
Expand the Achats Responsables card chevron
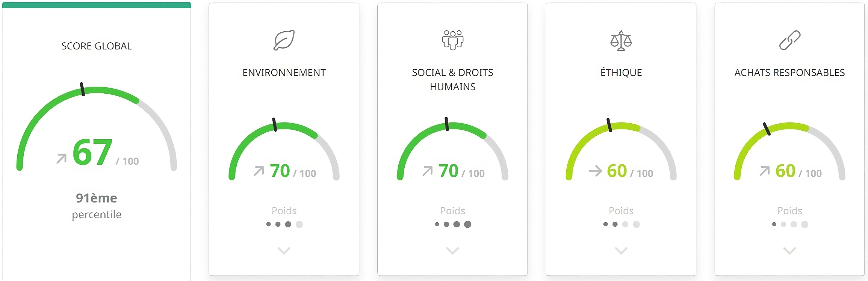tap(789, 251)
